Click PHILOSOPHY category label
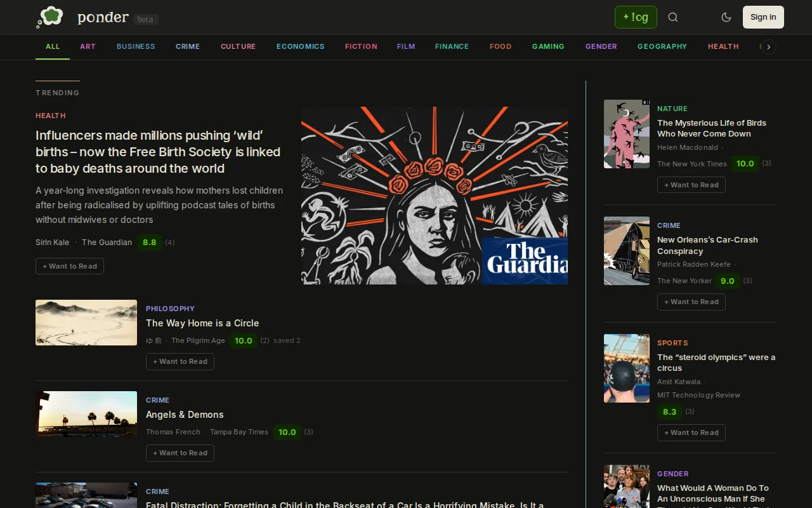This screenshot has width=812, height=508. (170, 309)
